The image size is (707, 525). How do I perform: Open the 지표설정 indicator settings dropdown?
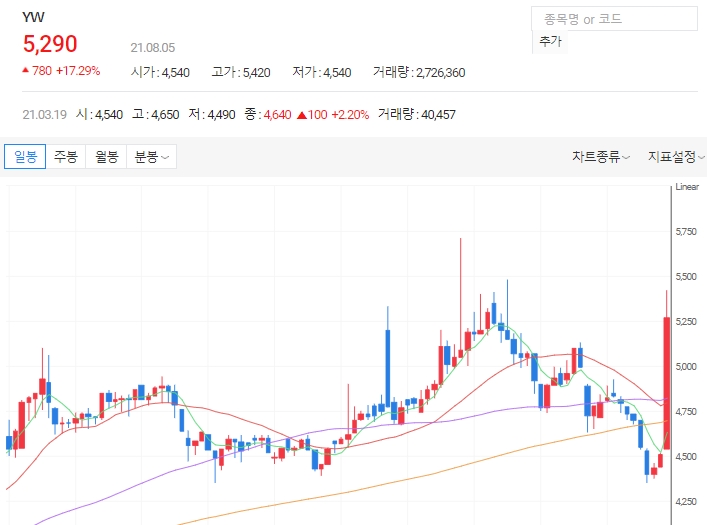[x=676, y=157]
